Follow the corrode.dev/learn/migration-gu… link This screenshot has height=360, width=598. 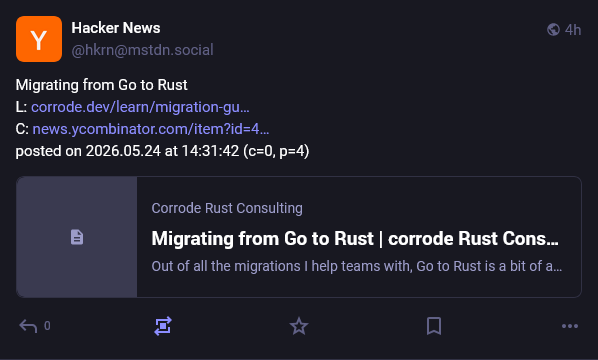coord(140,107)
